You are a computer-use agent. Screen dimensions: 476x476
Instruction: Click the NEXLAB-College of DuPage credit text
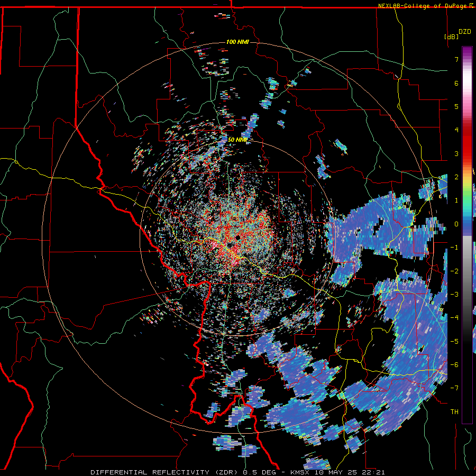[x=423, y=6]
